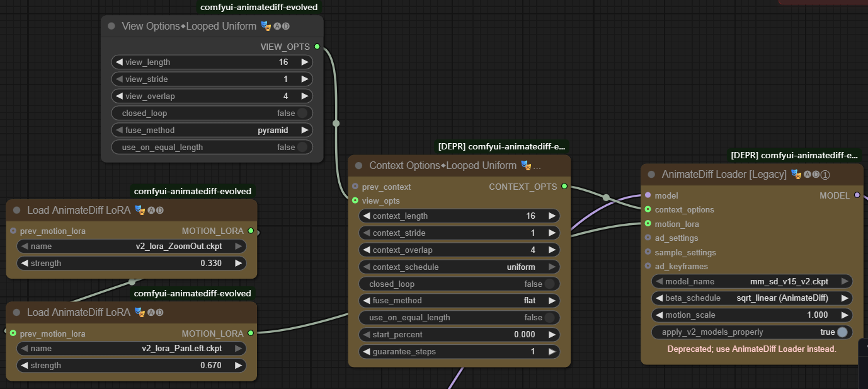This screenshot has width=868, height=389.
Task: Click the motion_scale value field
Action: point(751,315)
